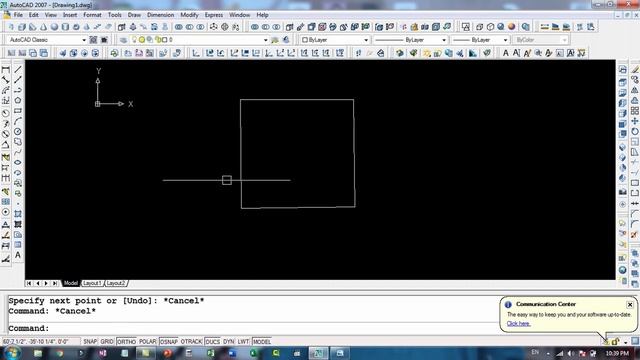Select the Radius Dimension tool

click(6, 113)
